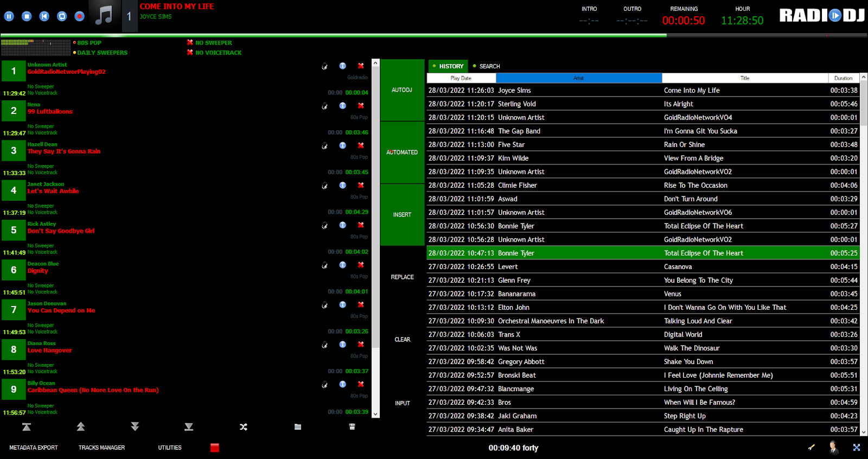This screenshot has width=868, height=459.
Task: Toggle the INPUT button
Action: (402, 403)
